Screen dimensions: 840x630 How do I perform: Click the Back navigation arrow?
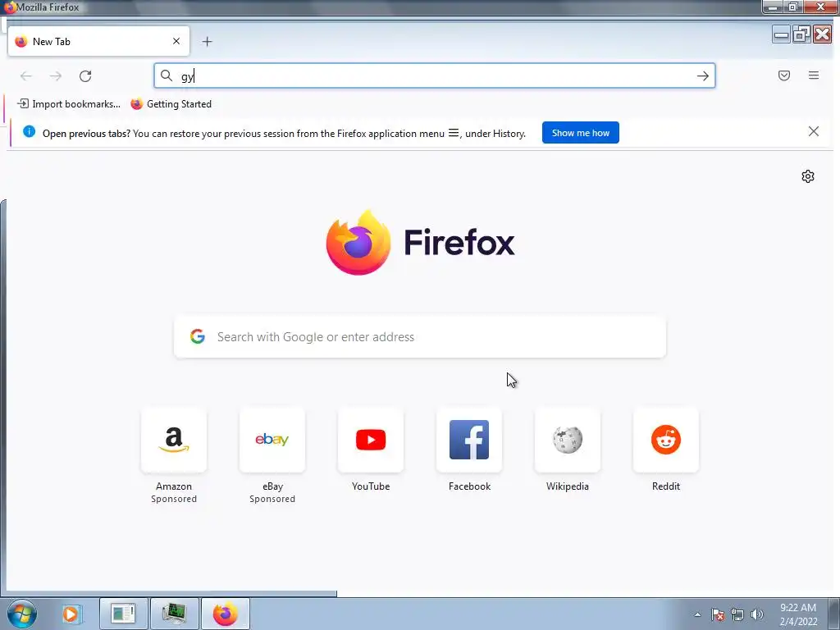pyautogui.click(x=25, y=76)
